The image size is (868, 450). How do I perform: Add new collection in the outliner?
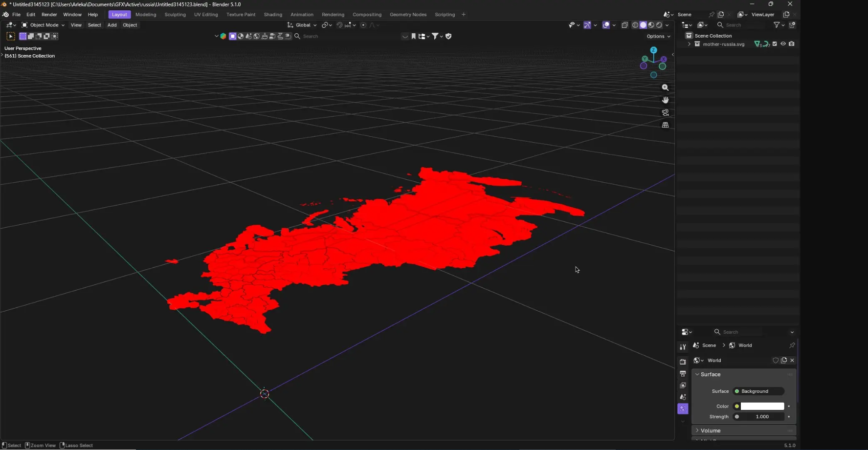pyautogui.click(x=792, y=25)
